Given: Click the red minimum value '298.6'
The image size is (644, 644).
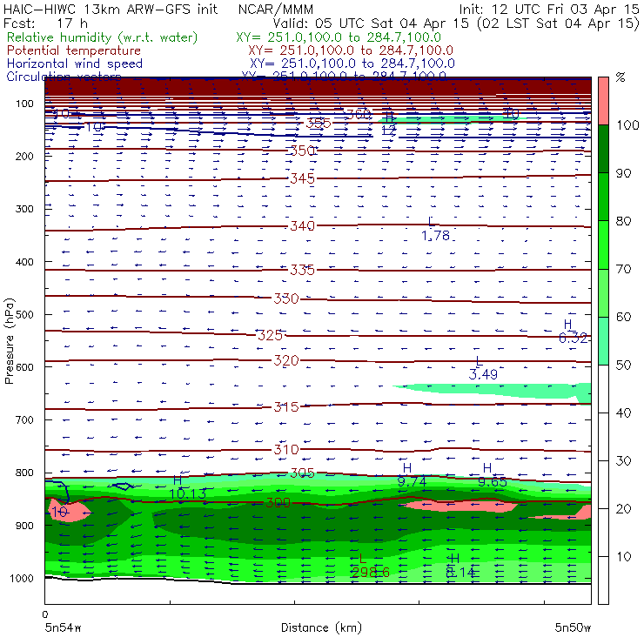Looking at the screenshot, I should [370, 572].
